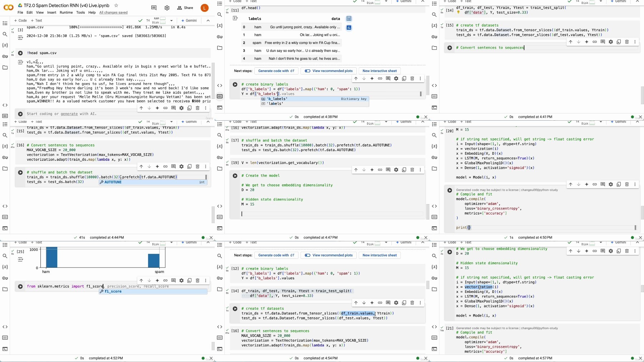Run the empty 'Start coding or generate' cell
644x362 pixels.
coord(20,114)
